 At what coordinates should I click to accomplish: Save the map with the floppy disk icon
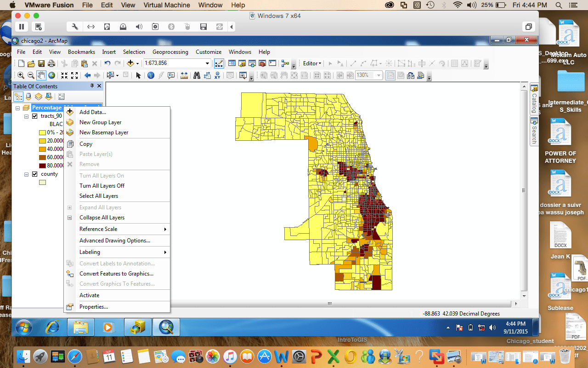point(41,63)
